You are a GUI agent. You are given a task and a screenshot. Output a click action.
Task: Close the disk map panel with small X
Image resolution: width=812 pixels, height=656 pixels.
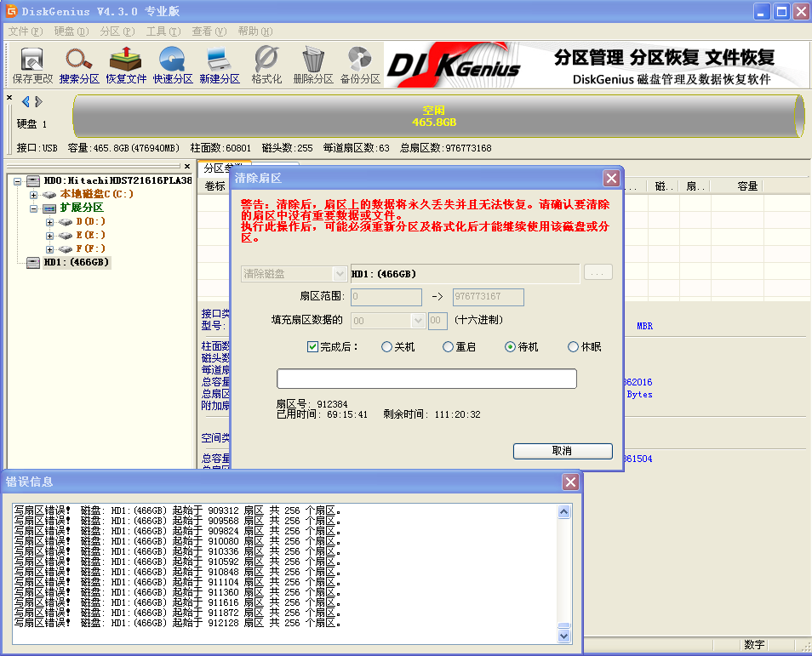[9, 97]
